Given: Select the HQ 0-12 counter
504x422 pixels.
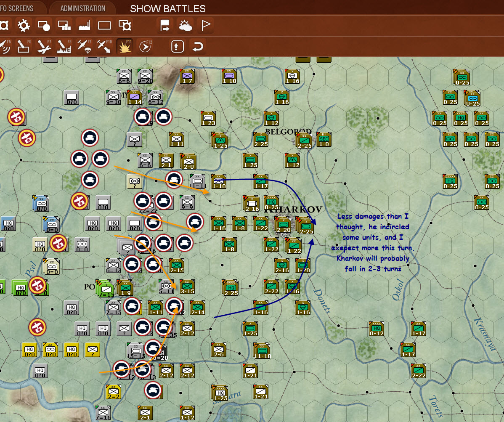Looking at the screenshot, I should pos(377,329).
